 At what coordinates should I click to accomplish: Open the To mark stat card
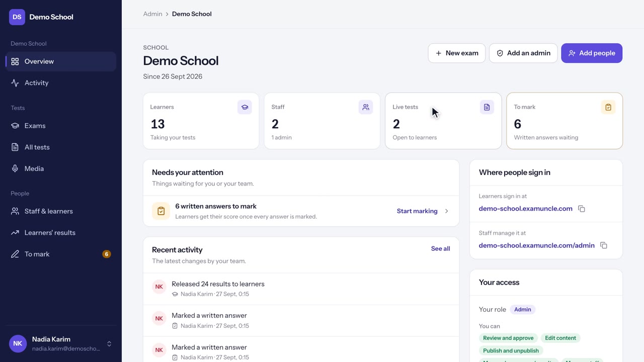pos(565,121)
